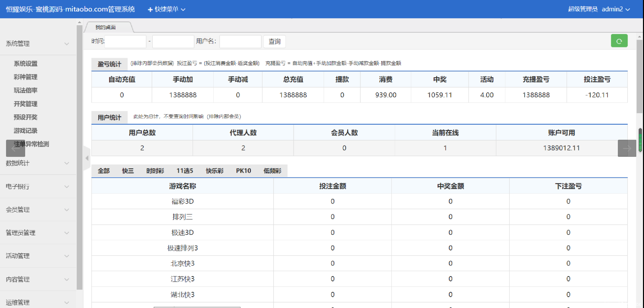Open 开奖管理 in the sidebar

(25, 104)
